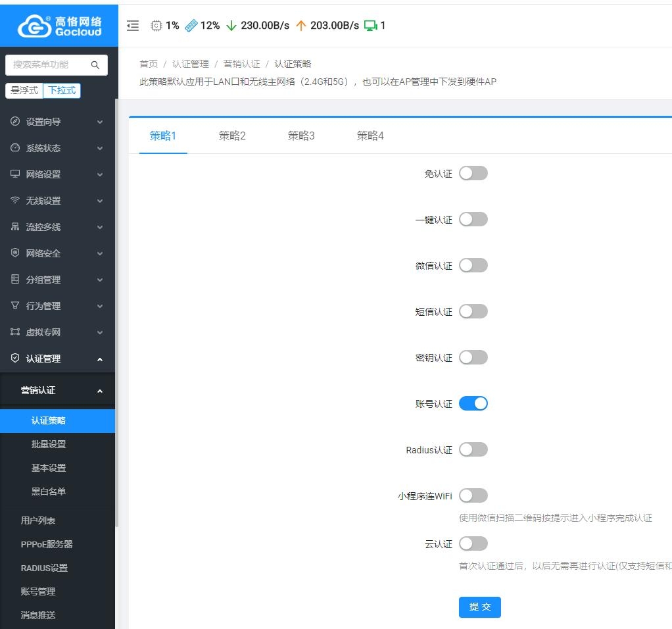Switch to the 策略1 tab
This screenshot has height=629, width=672.
[163, 136]
